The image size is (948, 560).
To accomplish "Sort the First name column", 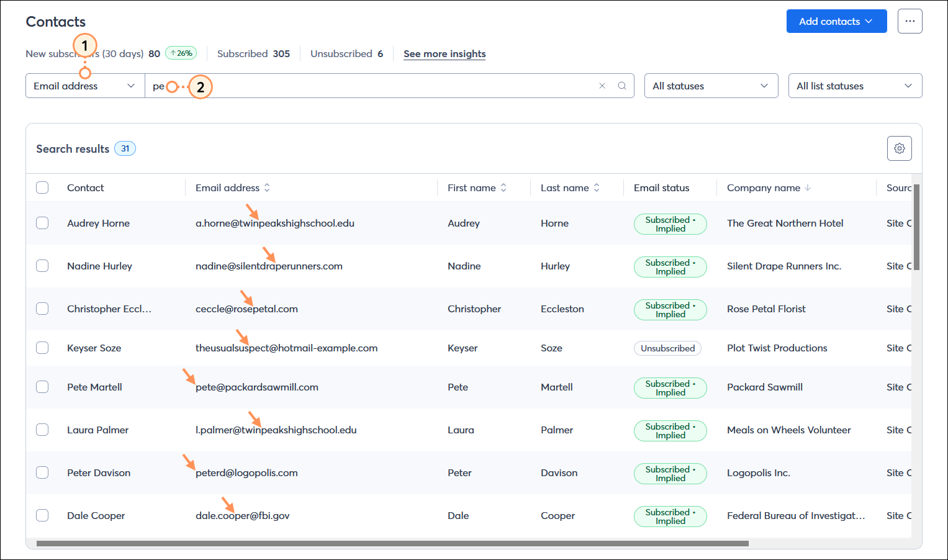I will point(503,187).
